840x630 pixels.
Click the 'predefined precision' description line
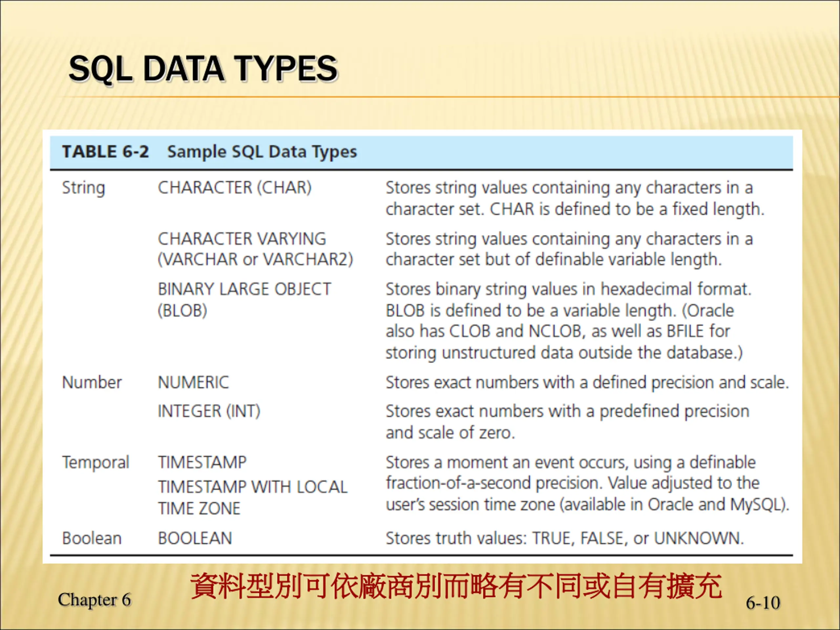[x=567, y=412]
